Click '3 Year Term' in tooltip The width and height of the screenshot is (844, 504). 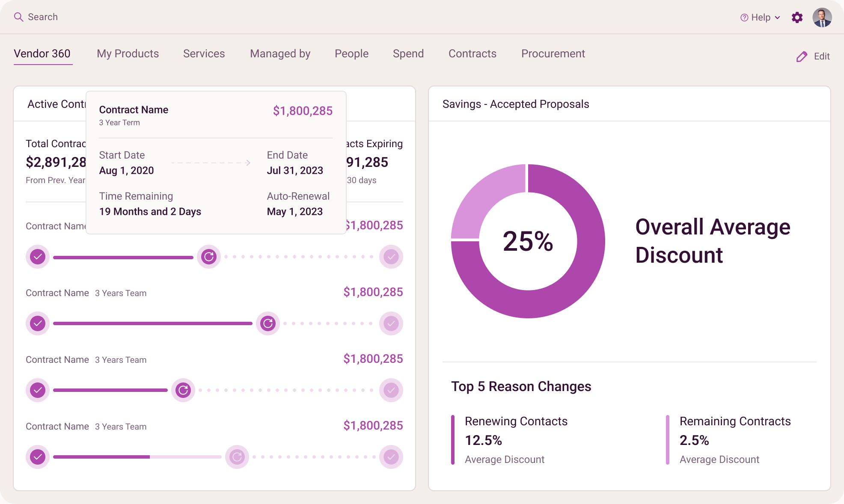pos(119,123)
